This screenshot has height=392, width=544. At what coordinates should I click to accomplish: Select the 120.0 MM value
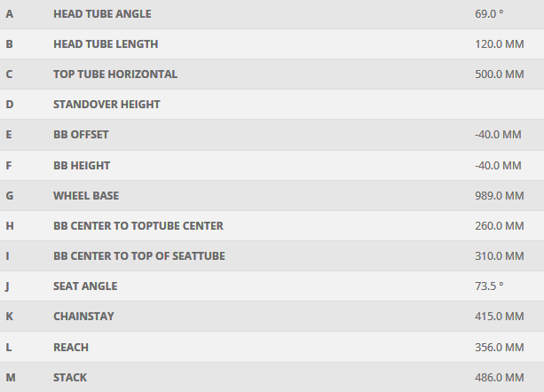click(499, 44)
